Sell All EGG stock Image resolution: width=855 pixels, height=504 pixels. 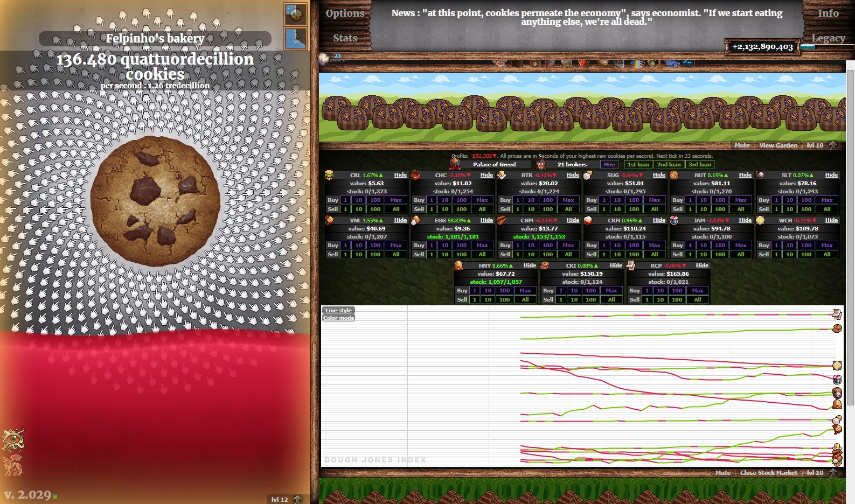click(x=482, y=254)
